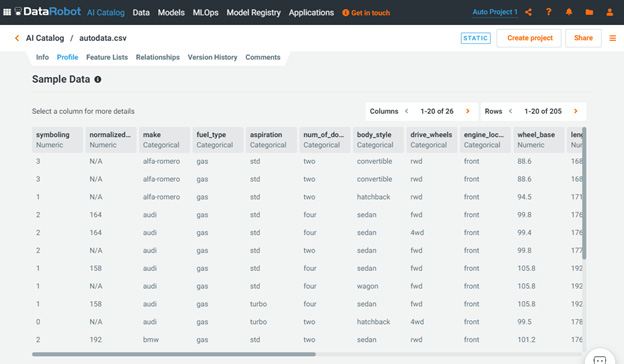Open the apps grid icon

tap(7, 12)
